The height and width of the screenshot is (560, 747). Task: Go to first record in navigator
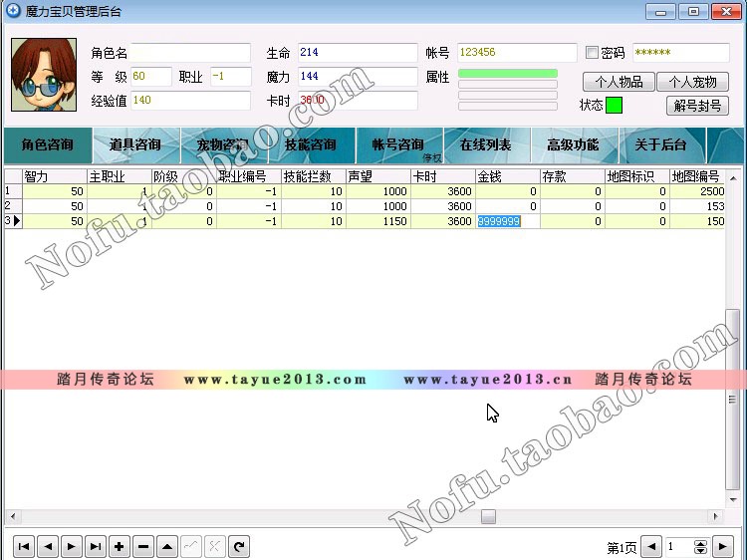[x=24, y=546]
